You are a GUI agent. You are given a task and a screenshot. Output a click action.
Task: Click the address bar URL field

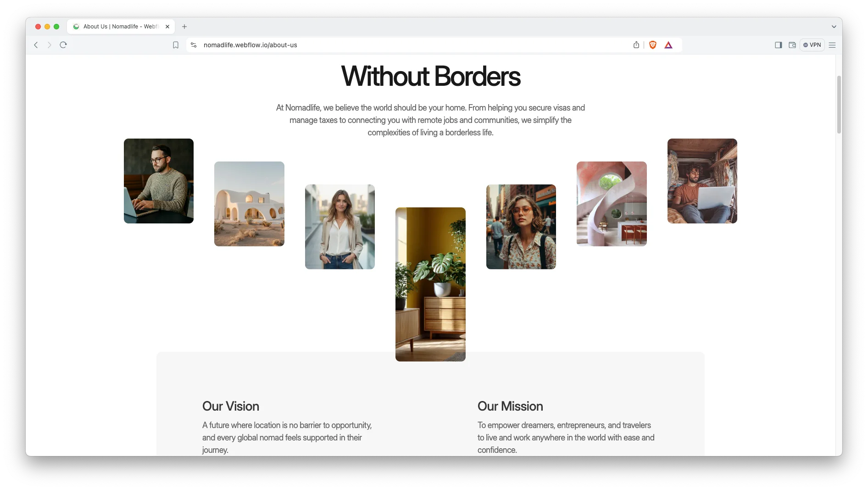[367, 45]
